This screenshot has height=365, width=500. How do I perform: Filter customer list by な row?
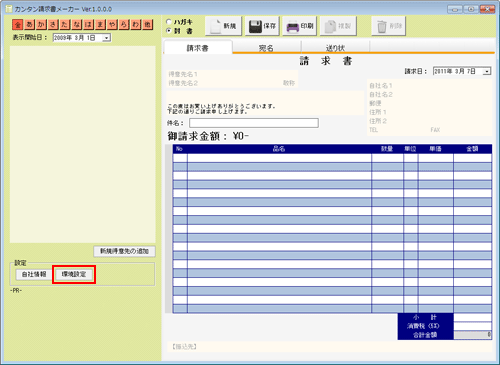[x=77, y=24]
